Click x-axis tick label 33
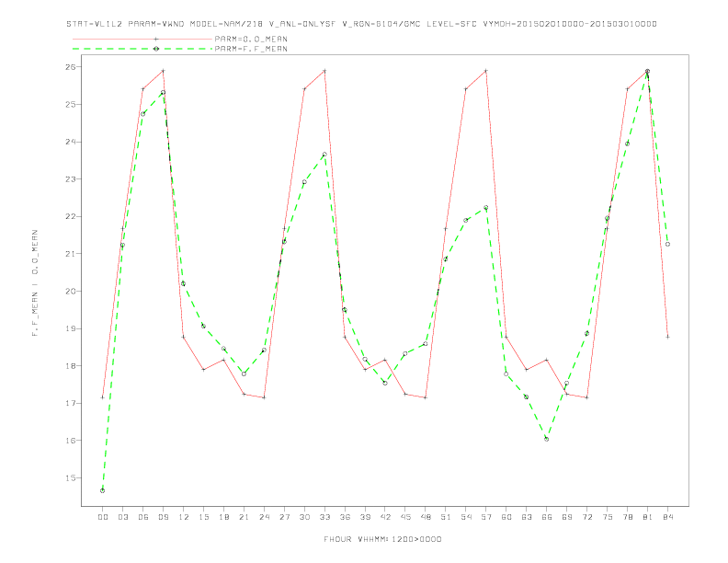 point(324,517)
